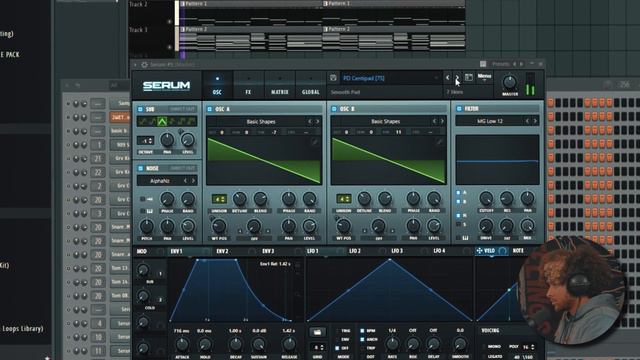The image size is (640, 360).
Task: Toggle filter keytrack keyboard icon
Action: tap(465, 238)
